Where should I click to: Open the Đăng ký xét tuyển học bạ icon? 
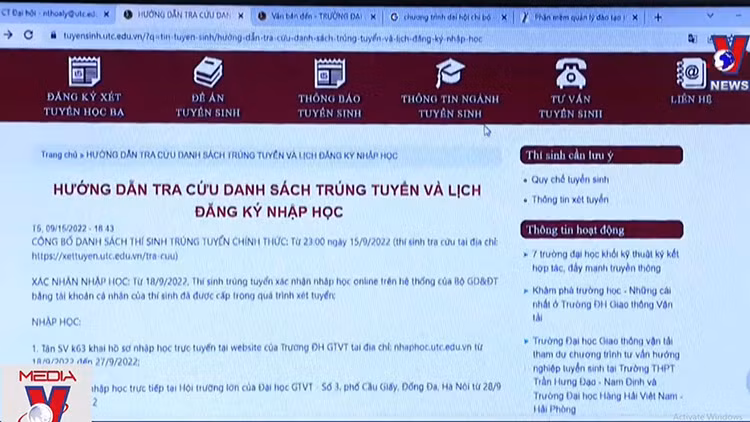[x=84, y=71]
